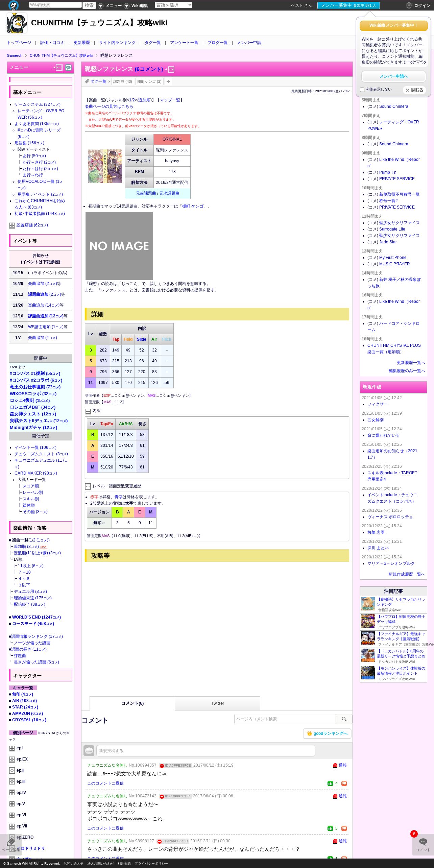Open the 棚町ケンゴ (2) tag
Viewport: 434px width, 868px height.
(149, 81)
